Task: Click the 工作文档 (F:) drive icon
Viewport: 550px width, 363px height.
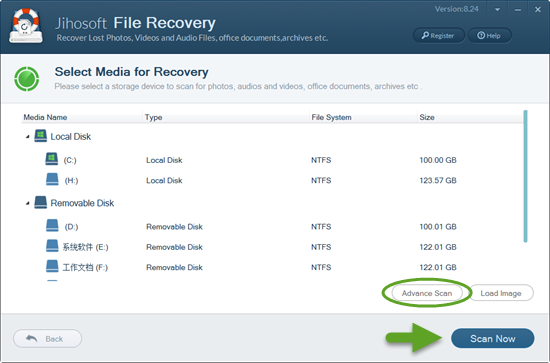Action: tap(52, 266)
